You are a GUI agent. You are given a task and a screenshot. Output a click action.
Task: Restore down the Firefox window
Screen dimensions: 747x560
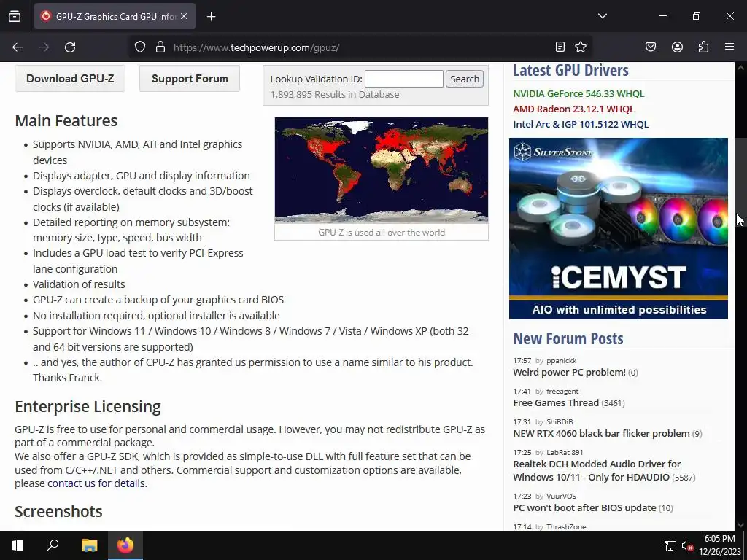point(697,16)
